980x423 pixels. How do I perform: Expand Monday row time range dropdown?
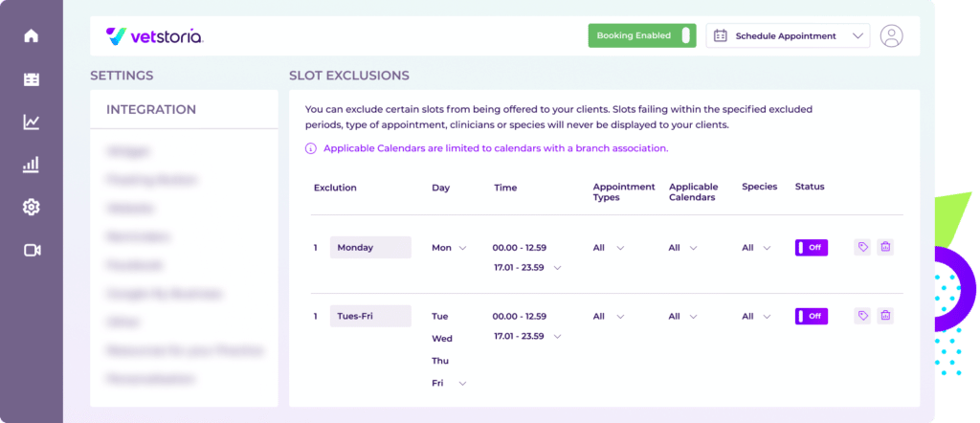coord(558,268)
